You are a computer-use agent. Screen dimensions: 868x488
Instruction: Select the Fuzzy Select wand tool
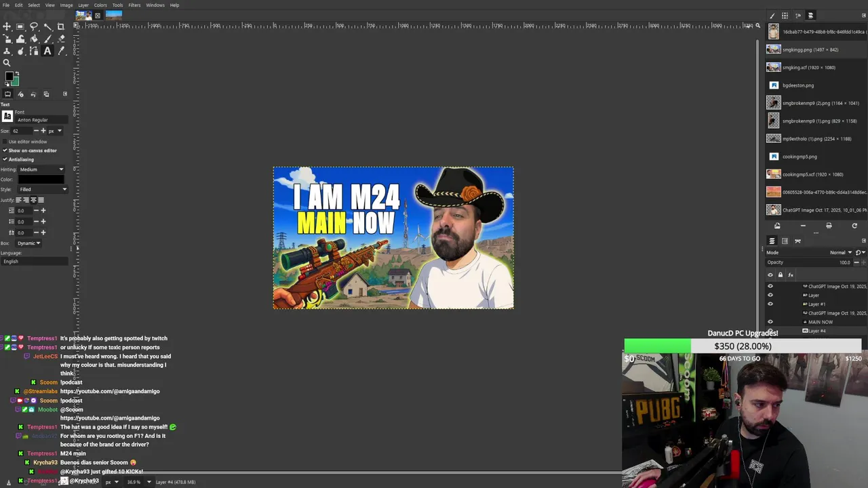[47, 26]
